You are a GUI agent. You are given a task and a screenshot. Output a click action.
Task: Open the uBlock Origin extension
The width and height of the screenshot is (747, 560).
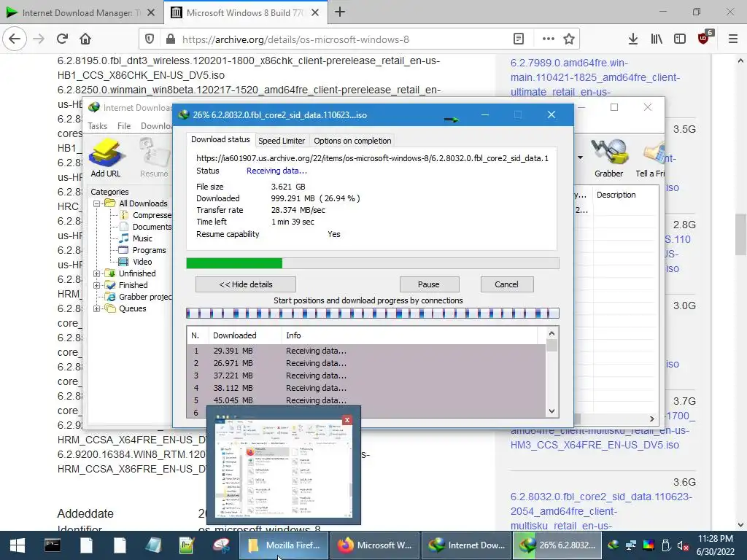[705, 38]
